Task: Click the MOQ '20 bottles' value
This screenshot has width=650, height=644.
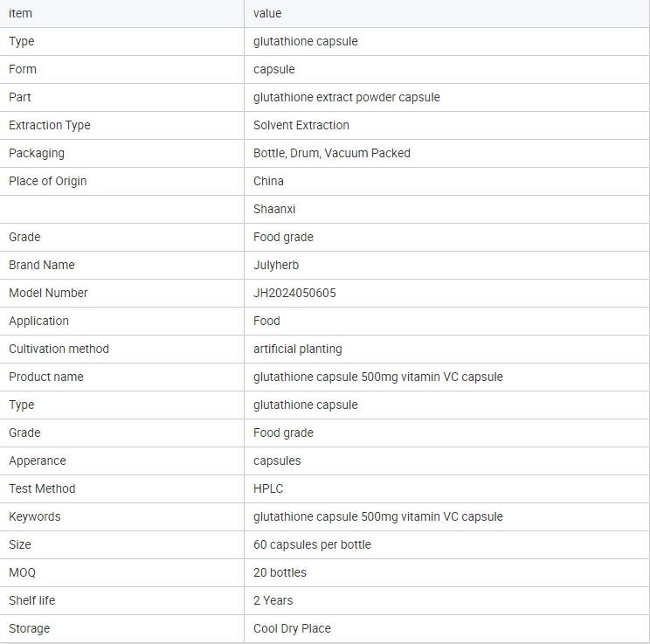Action: pyautogui.click(x=280, y=572)
